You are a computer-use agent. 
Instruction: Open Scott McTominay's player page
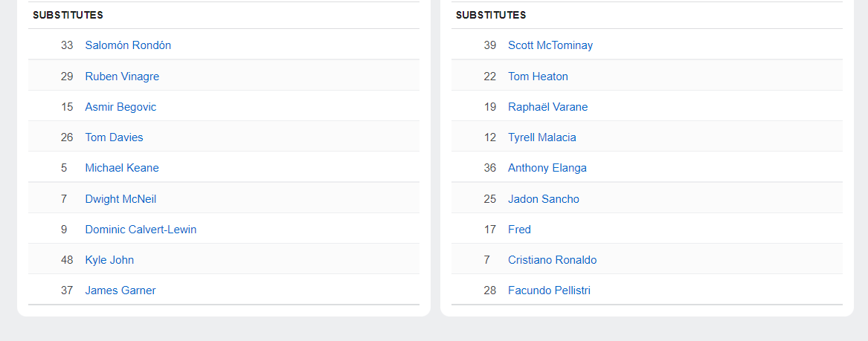coord(550,45)
